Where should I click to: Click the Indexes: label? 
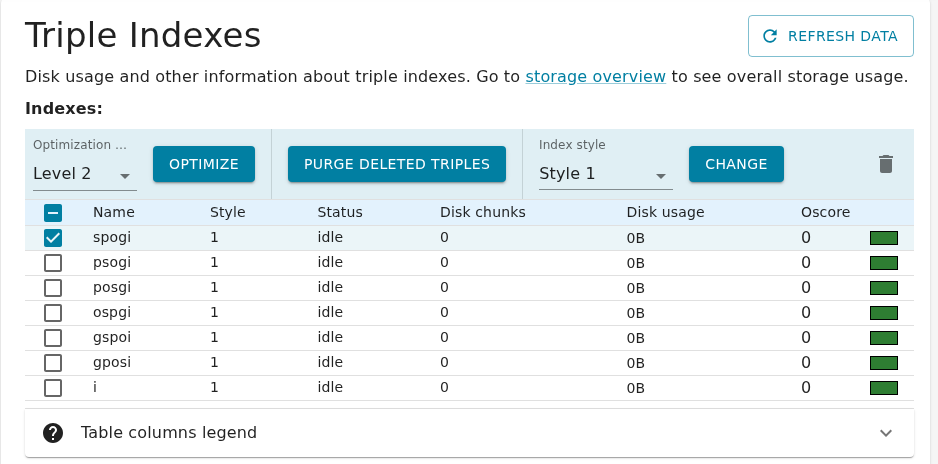click(64, 109)
